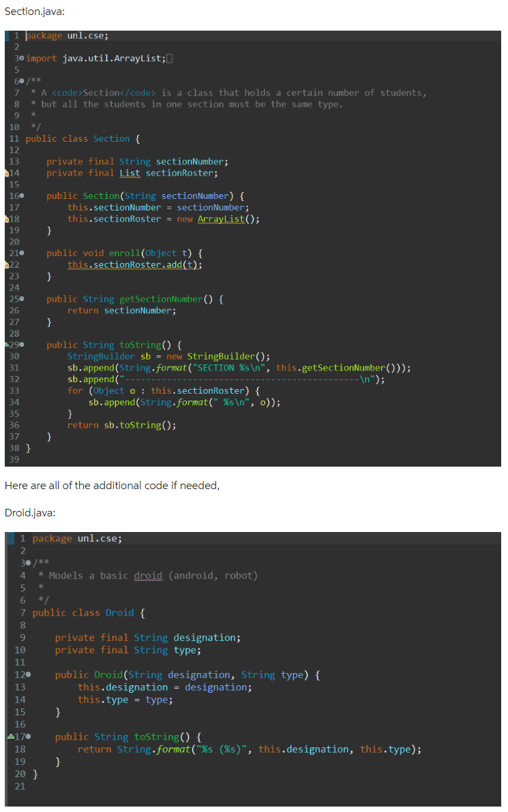Viewport: 508px width, 812px height.
Task: Click the 'this.sectionNumber = sectionNumber;' assignment
Action: [159, 208]
